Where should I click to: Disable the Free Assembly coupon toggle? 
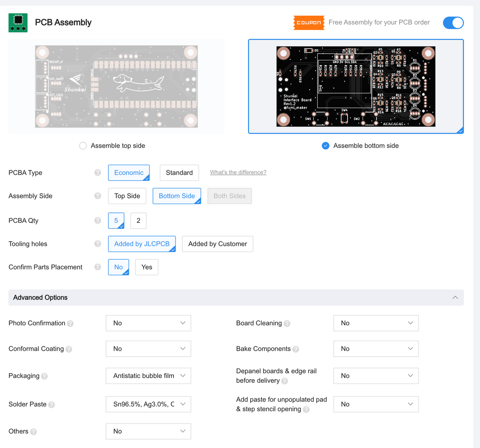(x=453, y=23)
